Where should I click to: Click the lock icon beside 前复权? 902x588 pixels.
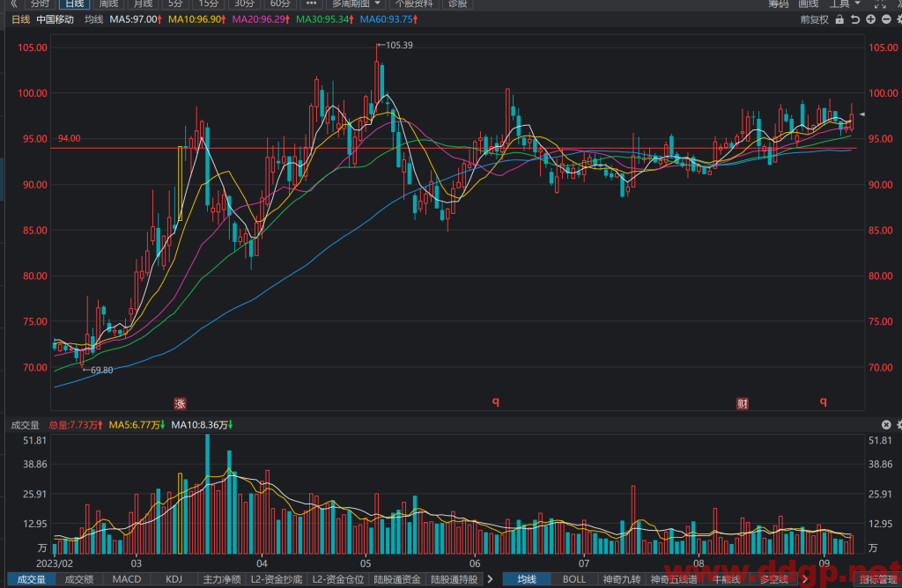pos(839,19)
